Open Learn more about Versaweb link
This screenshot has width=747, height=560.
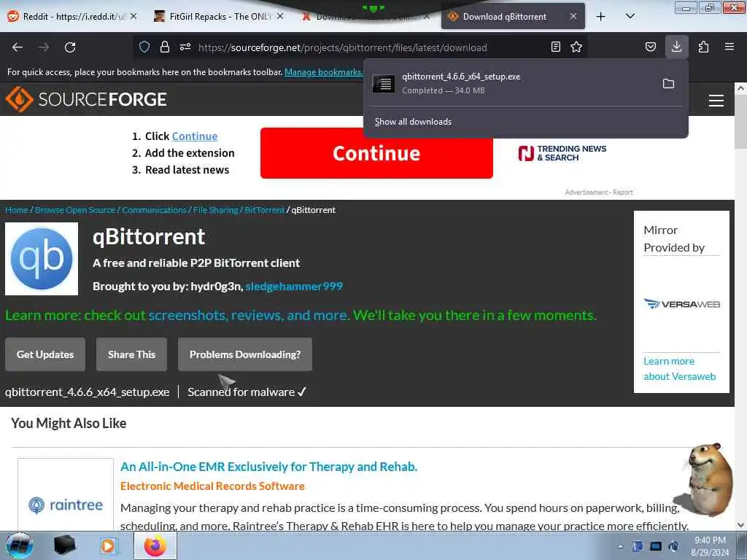[679, 368]
